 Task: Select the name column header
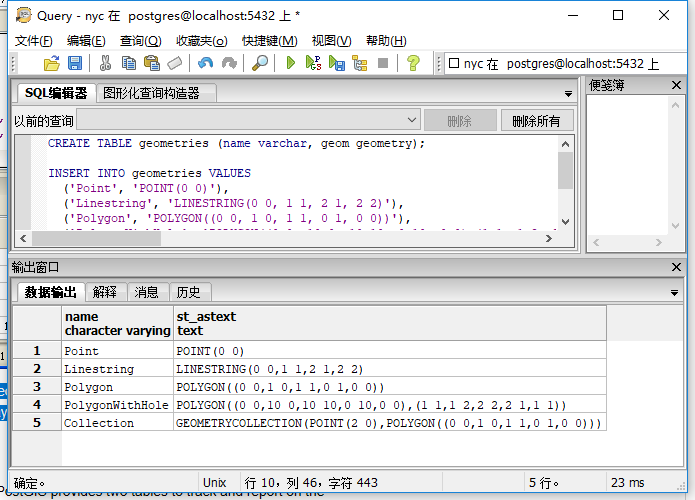coord(117,323)
